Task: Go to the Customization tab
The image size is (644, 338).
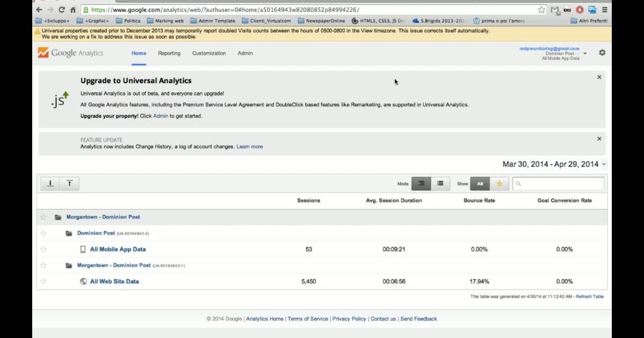Action: [x=209, y=53]
